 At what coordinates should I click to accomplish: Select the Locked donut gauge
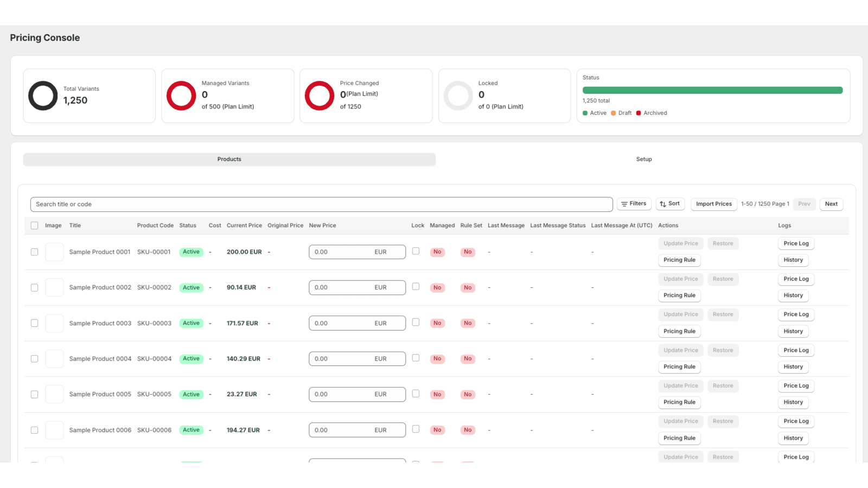(x=458, y=95)
